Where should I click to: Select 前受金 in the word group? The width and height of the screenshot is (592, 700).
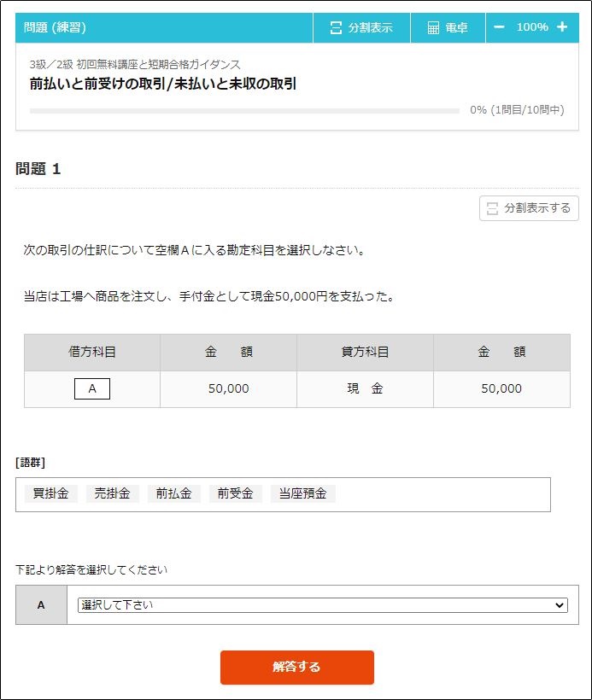(x=236, y=493)
